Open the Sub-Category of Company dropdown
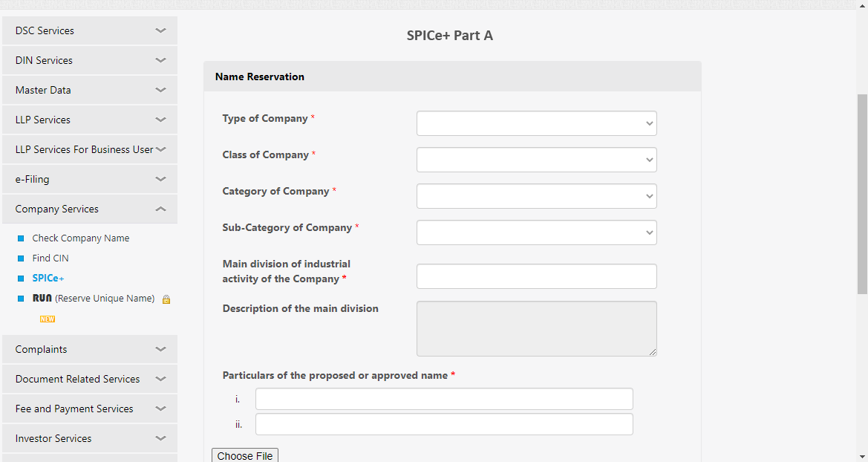The image size is (868, 462). [x=536, y=232]
